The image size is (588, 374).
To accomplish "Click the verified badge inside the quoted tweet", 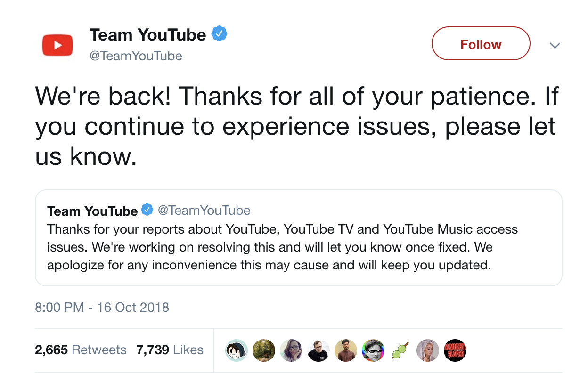I will point(147,210).
